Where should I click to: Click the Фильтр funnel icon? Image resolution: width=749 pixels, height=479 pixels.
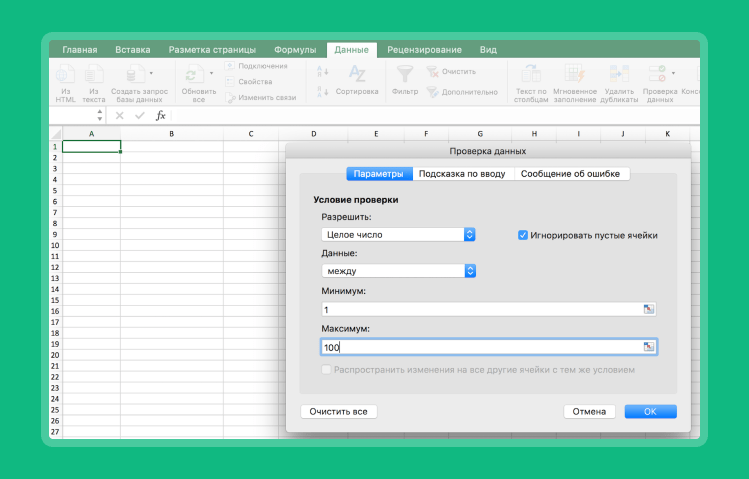[x=404, y=74]
